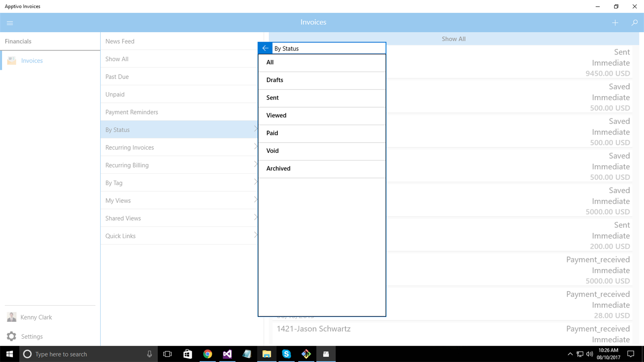Click the Invoices label under Financials
This screenshot has height=362, width=644.
tap(32, 61)
